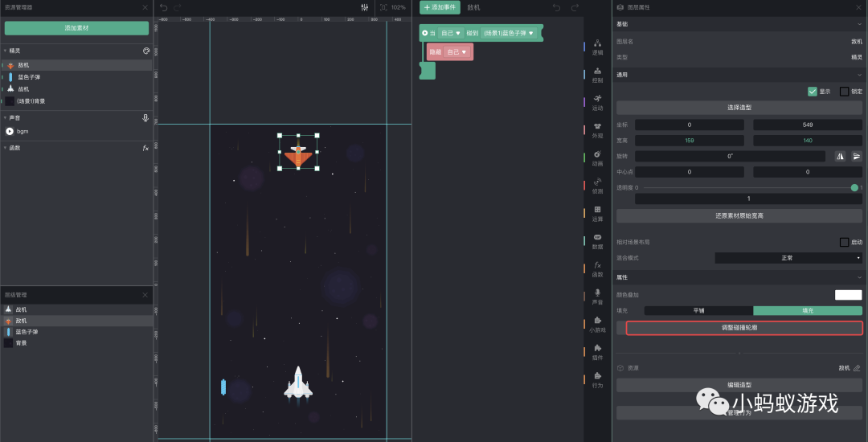Open the 自己 dropdown in the 隐藏 block
Image resolution: width=868 pixels, height=442 pixels.
(x=457, y=52)
